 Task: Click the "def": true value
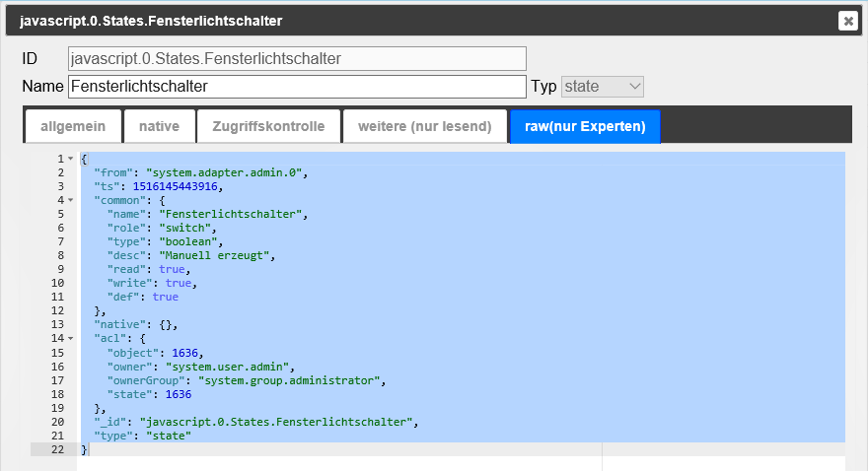click(165, 297)
